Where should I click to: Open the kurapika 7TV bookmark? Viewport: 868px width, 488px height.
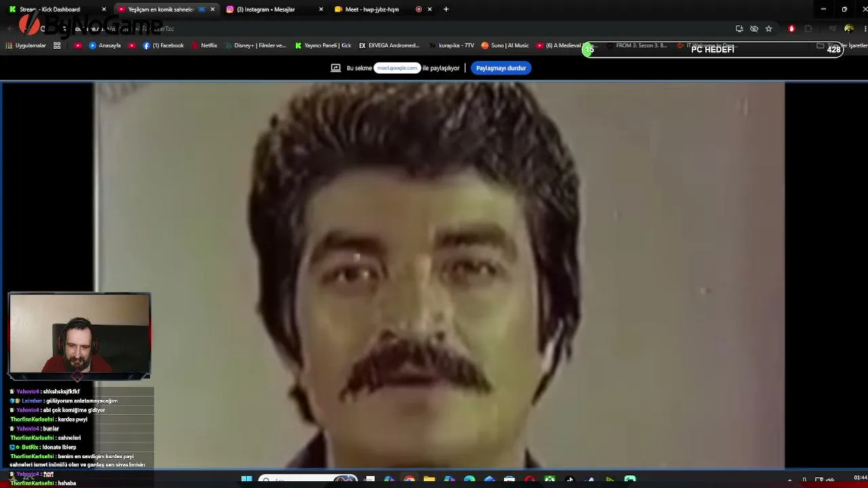tap(452, 45)
